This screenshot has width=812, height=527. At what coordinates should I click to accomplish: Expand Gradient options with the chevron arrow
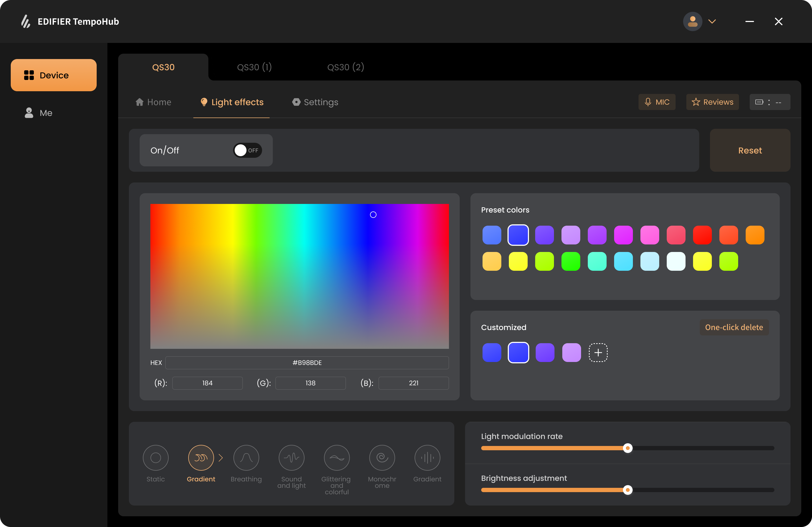point(221,458)
